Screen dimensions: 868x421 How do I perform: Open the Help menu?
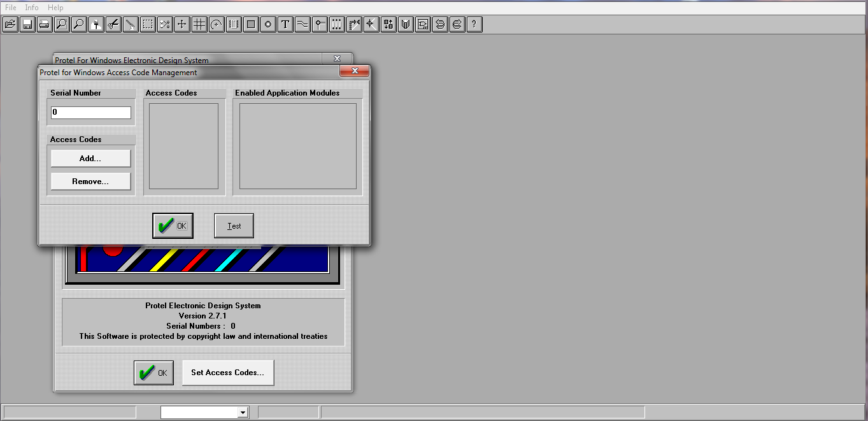[56, 8]
